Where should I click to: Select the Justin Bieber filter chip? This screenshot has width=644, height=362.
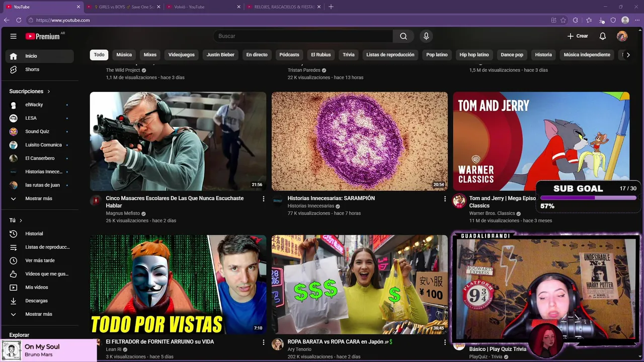(220, 55)
